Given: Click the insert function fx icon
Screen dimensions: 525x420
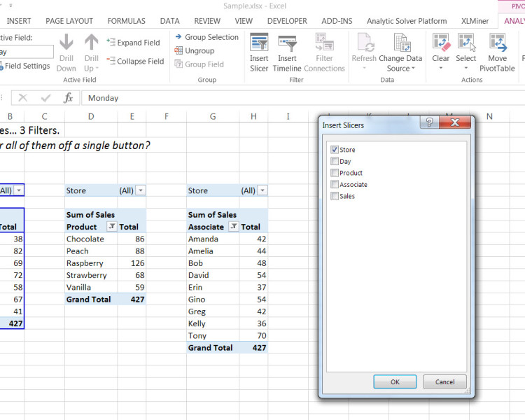Looking at the screenshot, I should [68, 98].
